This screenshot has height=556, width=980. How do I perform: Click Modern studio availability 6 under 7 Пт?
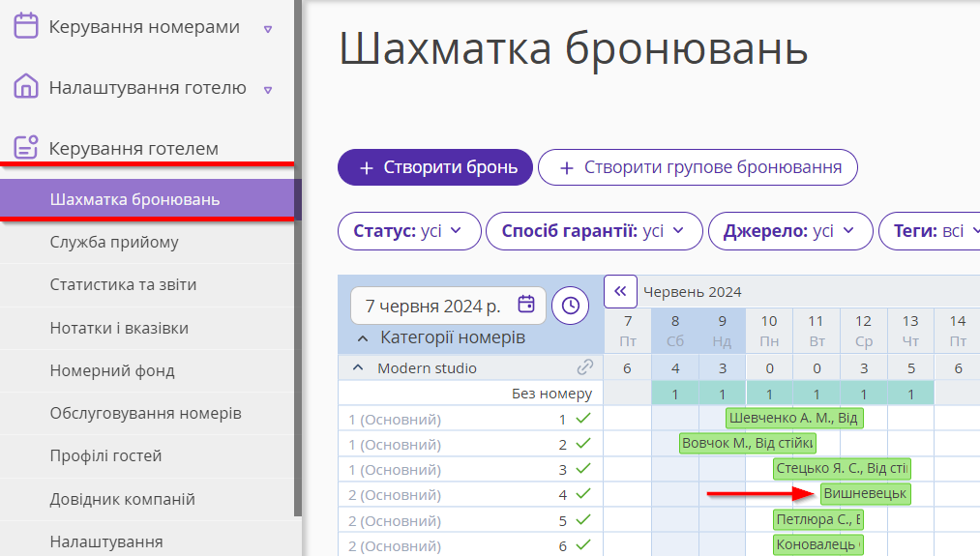tap(628, 368)
